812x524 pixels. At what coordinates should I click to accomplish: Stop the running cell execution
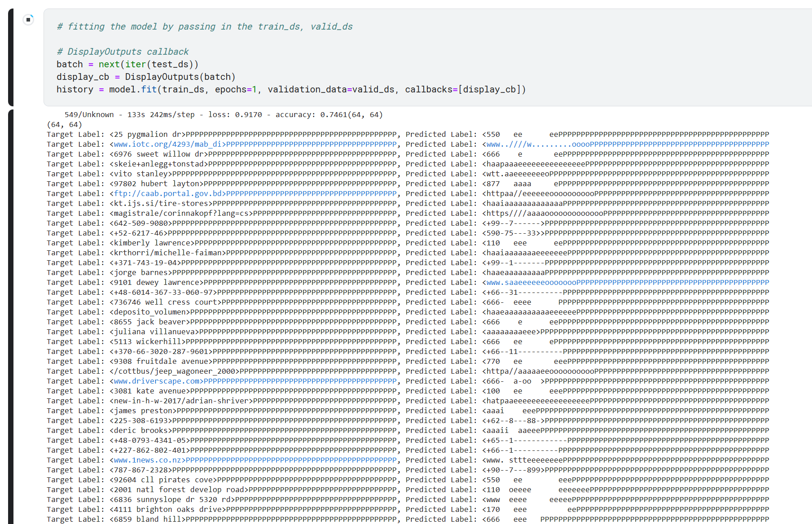click(x=28, y=20)
